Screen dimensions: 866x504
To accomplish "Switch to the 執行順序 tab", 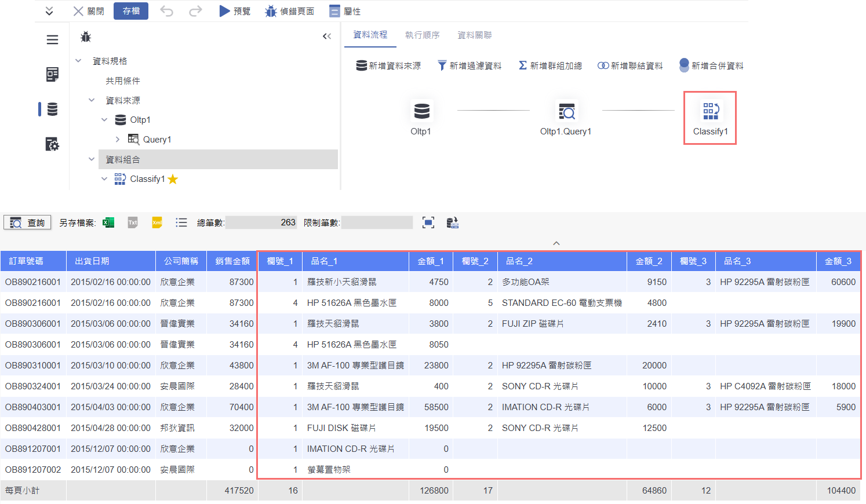I will [422, 35].
